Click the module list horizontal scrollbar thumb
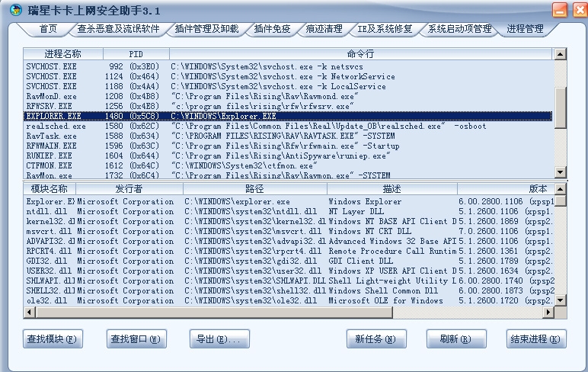 (214, 312)
